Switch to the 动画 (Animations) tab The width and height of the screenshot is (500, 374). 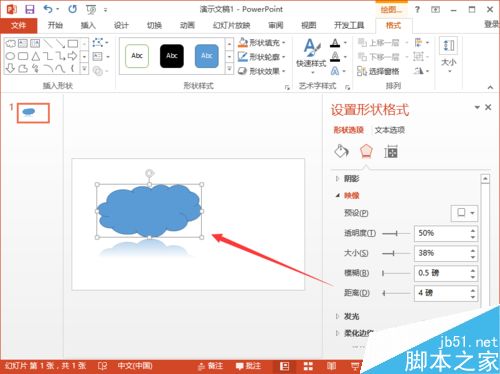pyautogui.click(x=187, y=25)
